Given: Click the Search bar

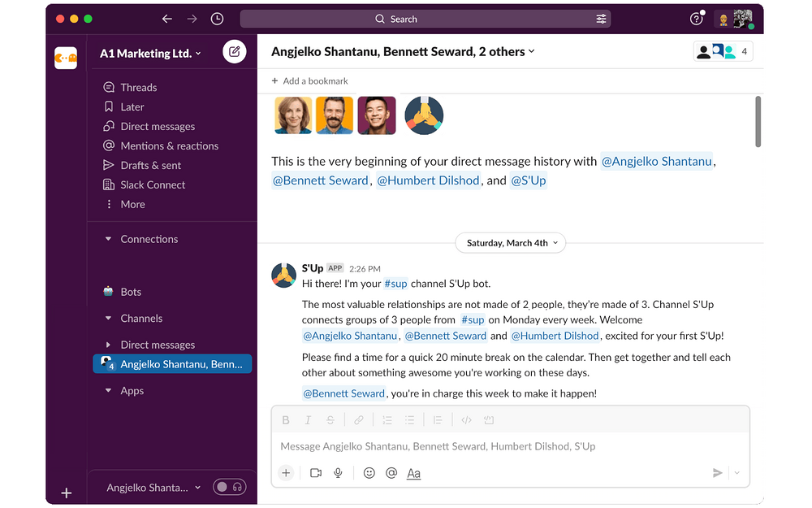Looking at the screenshot, I should tap(425, 20).
